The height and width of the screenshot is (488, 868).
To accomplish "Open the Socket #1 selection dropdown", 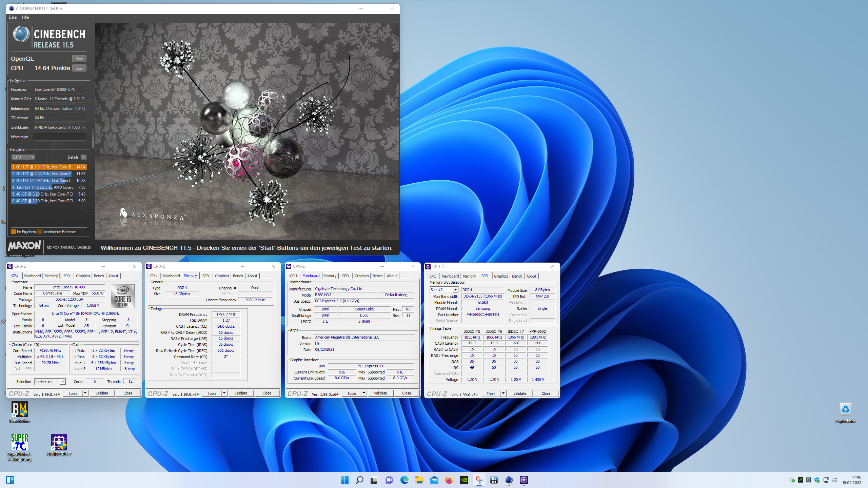I will (50, 382).
